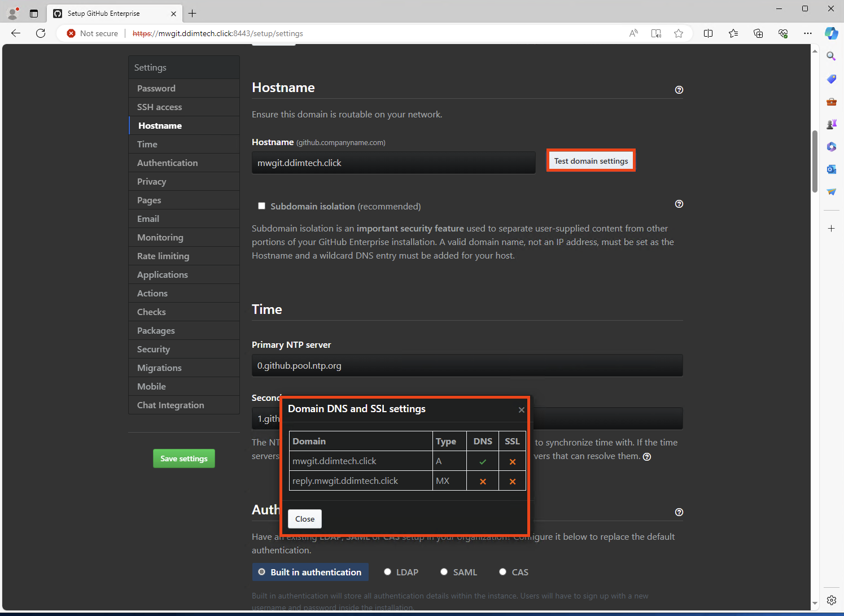Open the Favorites list icon
This screenshot has height=616, width=844.
(x=733, y=33)
